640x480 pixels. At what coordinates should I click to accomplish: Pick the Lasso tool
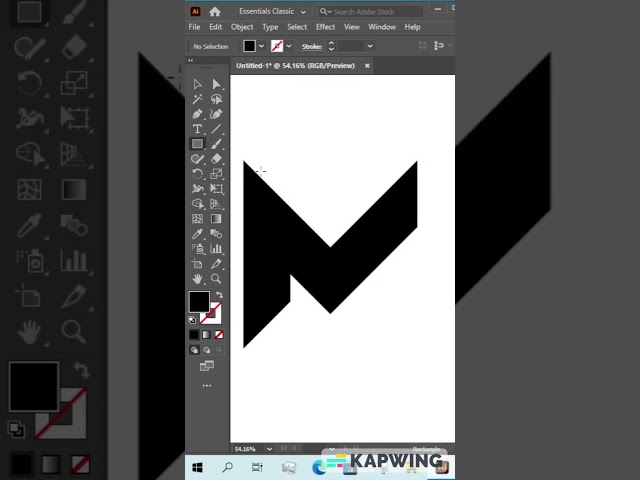tap(216, 99)
